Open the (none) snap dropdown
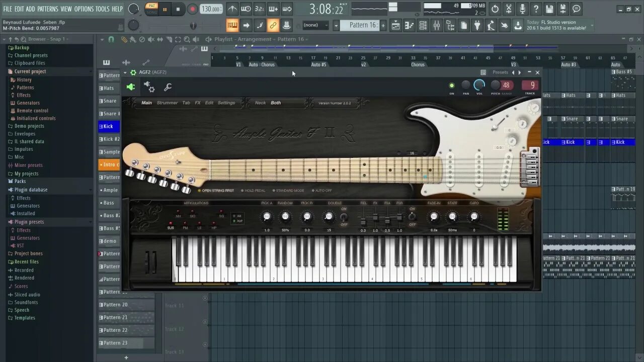This screenshot has height=362, width=644. [315, 25]
